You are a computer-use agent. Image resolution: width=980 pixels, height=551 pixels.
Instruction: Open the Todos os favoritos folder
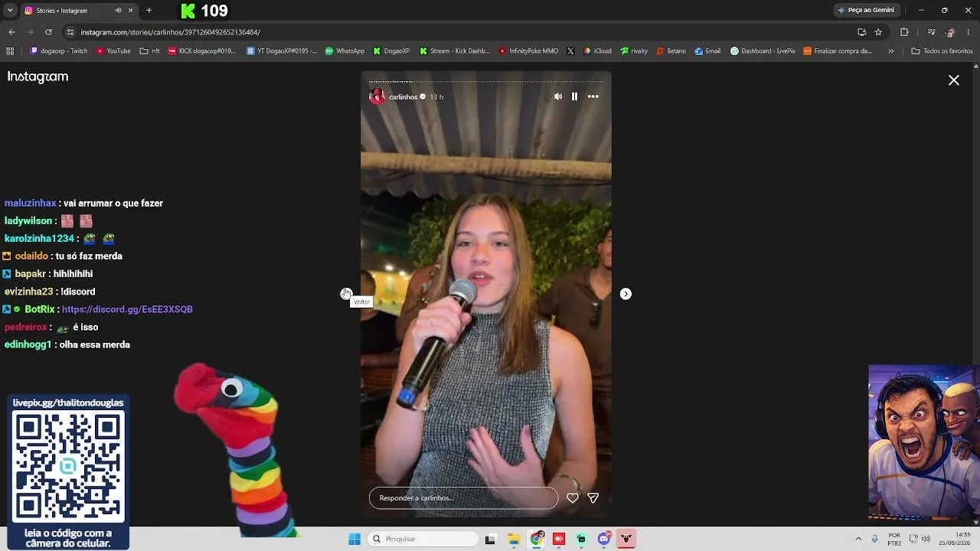coord(942,51)
